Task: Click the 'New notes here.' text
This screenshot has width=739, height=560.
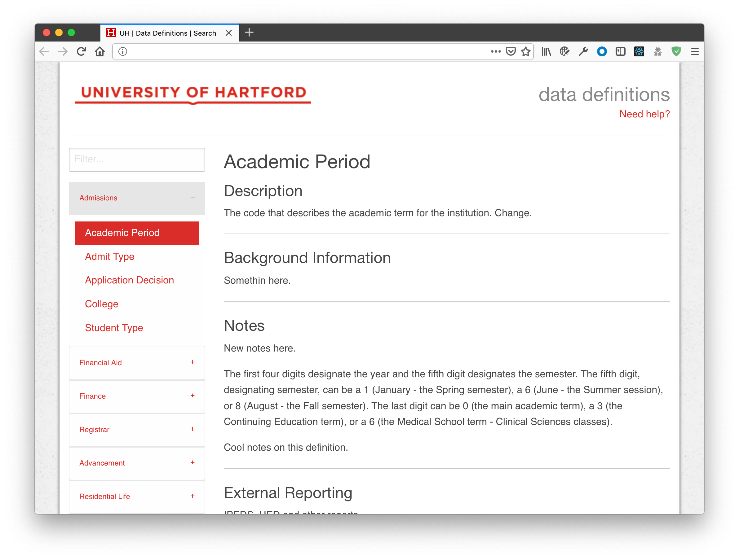Action: (259, 348)
